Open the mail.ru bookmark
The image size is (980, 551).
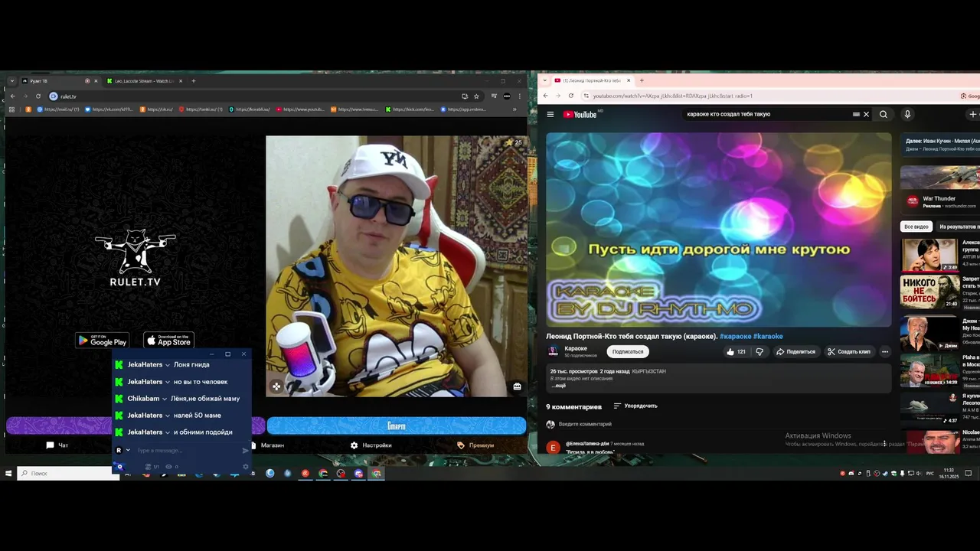pos(57,109)
